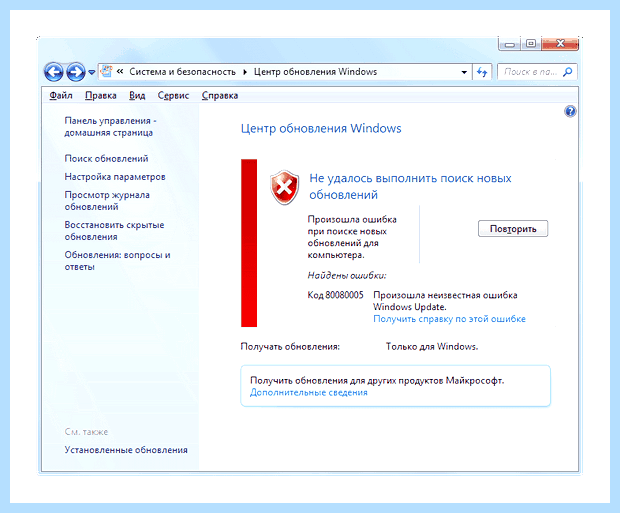
Task: Open the Справка menu
Action: 220,96
